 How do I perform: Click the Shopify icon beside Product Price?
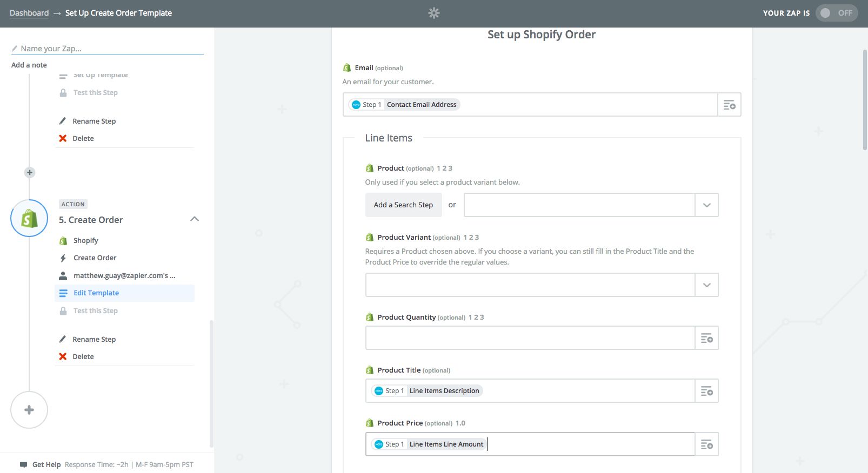click(x=370, y=423)
